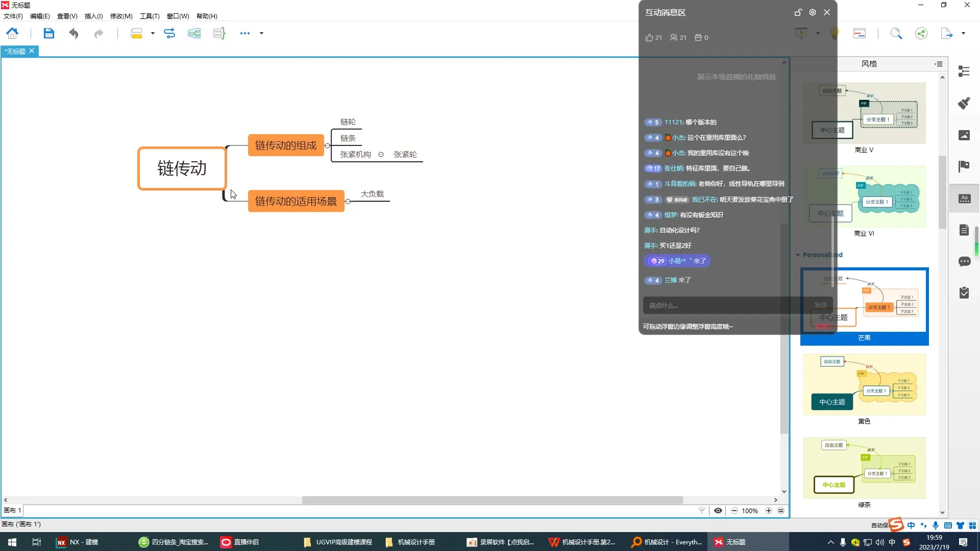Collapse the Personalized styles section
The width and height of the screenshot is (980, 551).
[798, 255]
